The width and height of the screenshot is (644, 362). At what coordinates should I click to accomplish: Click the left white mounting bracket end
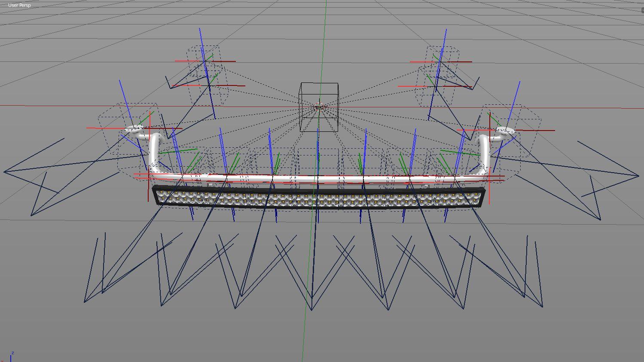pos(134,129)
